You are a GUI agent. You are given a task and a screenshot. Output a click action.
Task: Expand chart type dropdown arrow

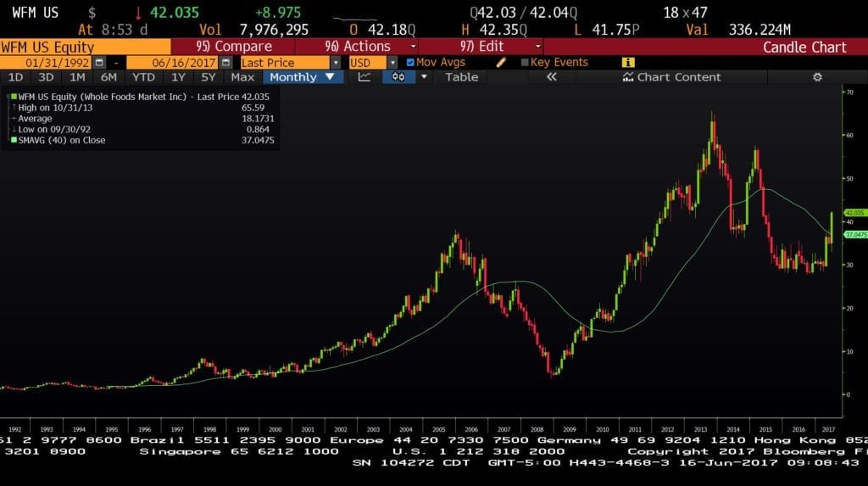point(424,77)
